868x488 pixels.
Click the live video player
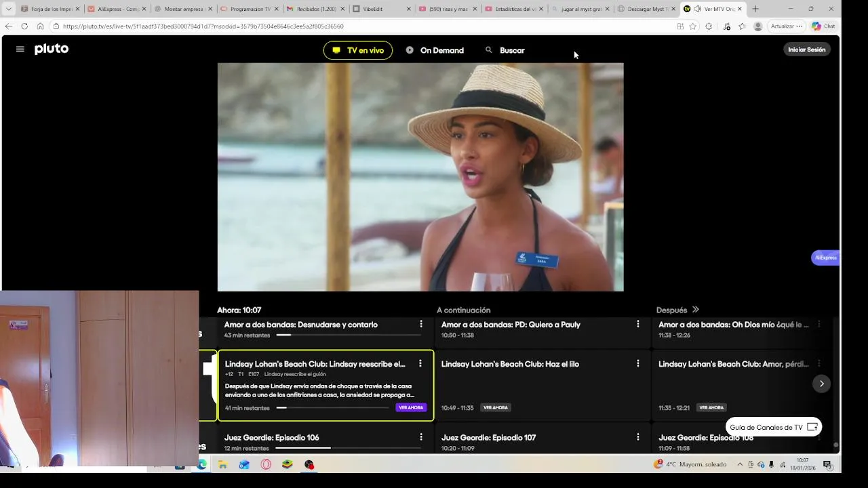pos(420,177)
